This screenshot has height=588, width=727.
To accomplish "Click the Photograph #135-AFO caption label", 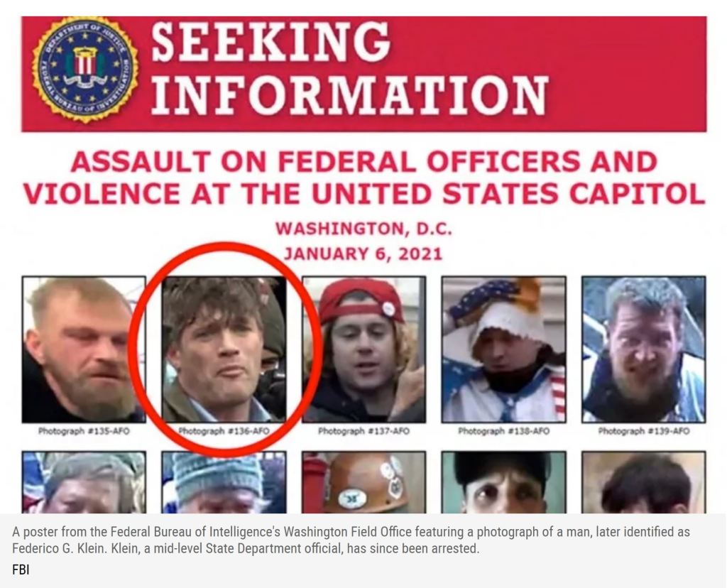I will [x=84, y=431].
